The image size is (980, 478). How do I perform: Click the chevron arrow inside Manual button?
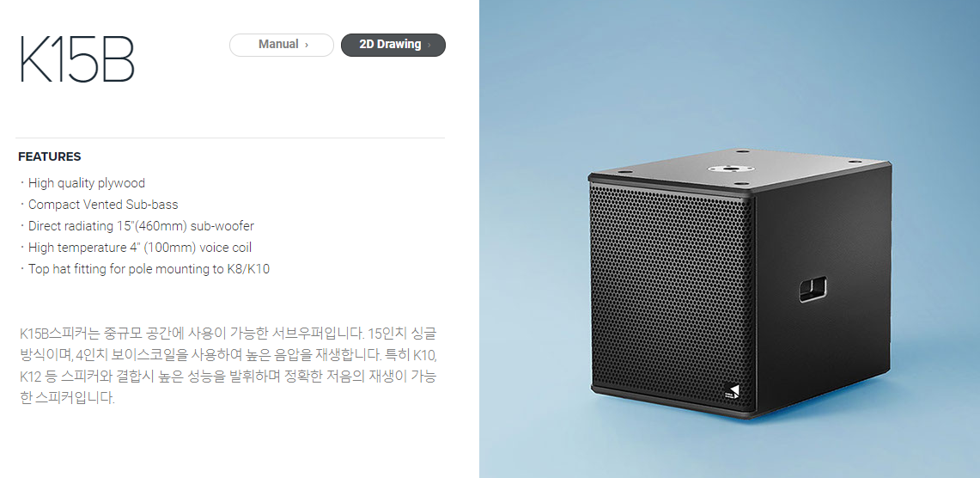pyautogui.click(x=307, y=45)
